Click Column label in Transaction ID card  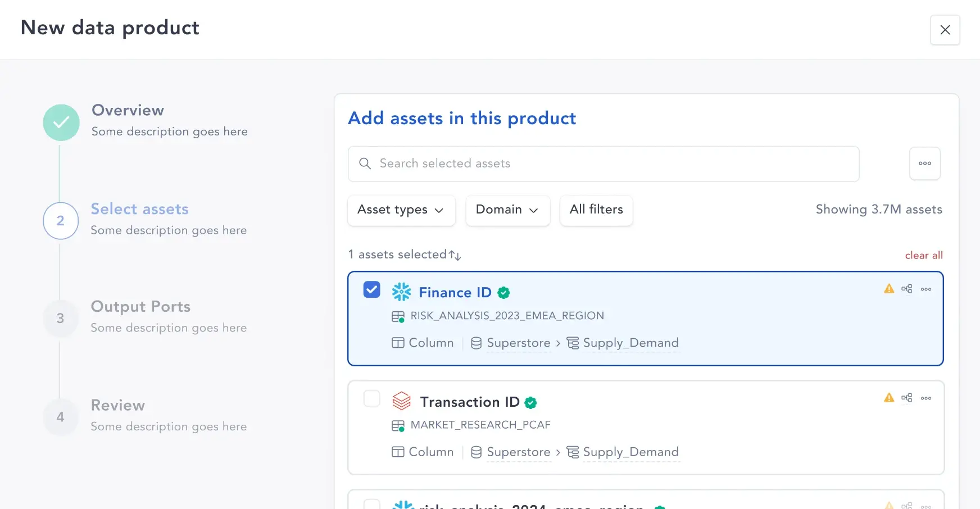pyautogui.click(x=431, y=452)
